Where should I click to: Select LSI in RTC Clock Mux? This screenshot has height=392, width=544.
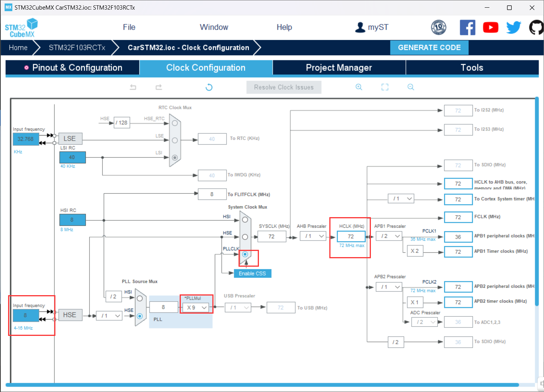pyautogui.click(x=175, y=158)
